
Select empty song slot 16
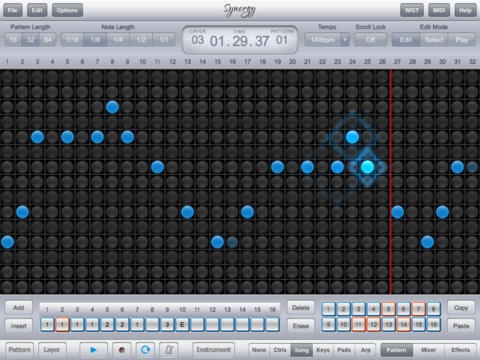tap(272, 324)
